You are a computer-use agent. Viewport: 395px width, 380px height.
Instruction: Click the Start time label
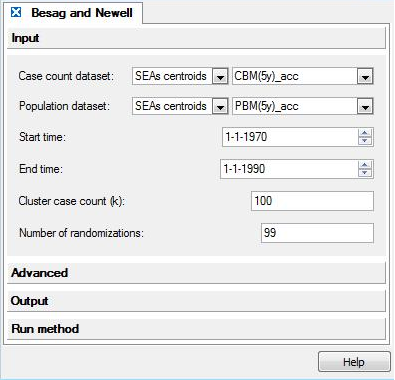(x=42, y=137)
